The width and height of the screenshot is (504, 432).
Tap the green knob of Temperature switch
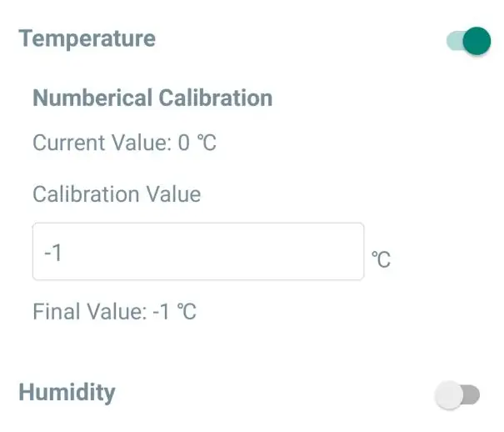click(477, 41)
